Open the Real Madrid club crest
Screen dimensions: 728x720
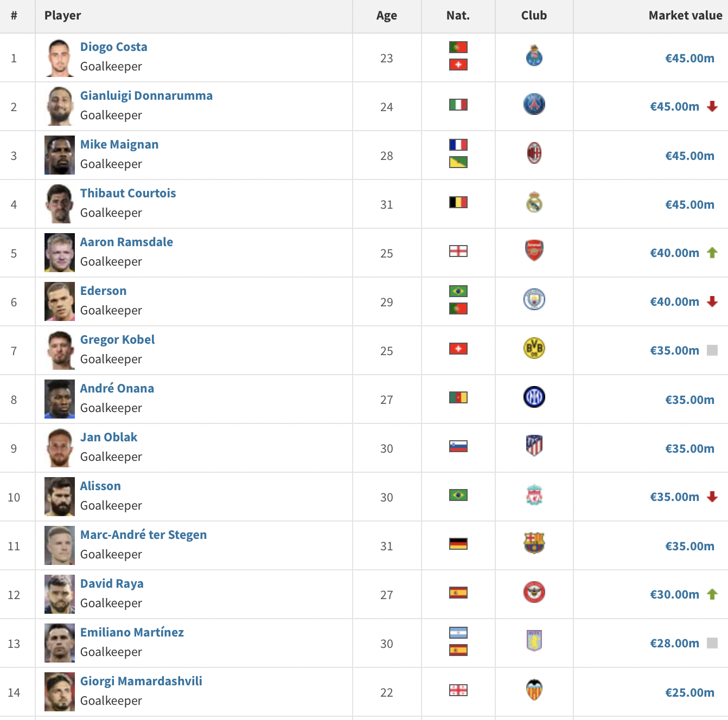coord(534,202)
